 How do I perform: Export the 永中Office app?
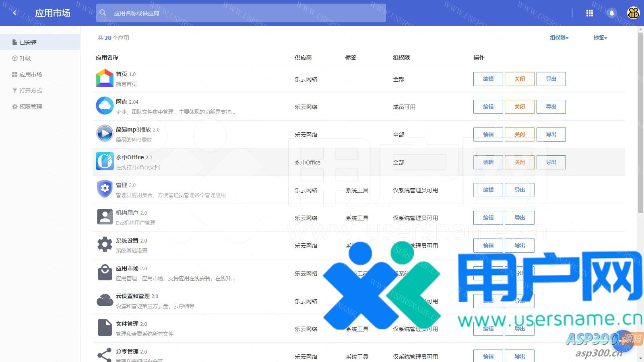point(551,162)
